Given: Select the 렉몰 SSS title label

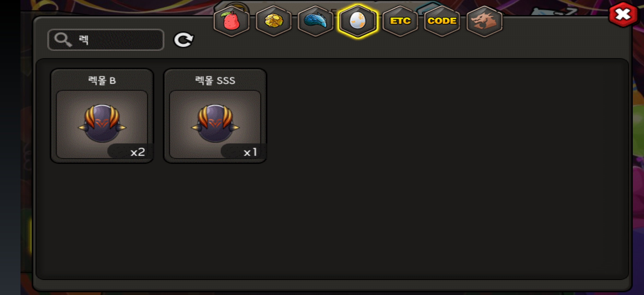Looking at the screenshot, I should [x=215, y=81].
